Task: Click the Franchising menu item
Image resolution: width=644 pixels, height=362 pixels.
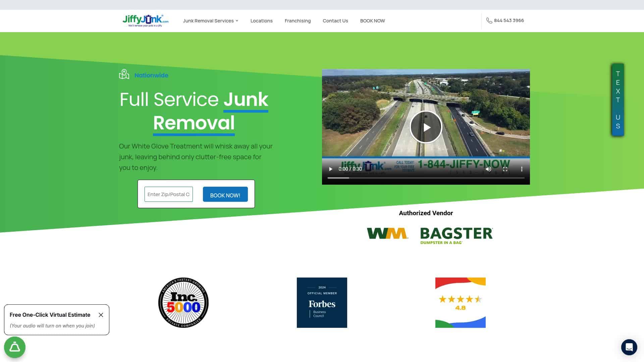Action: 297,21
